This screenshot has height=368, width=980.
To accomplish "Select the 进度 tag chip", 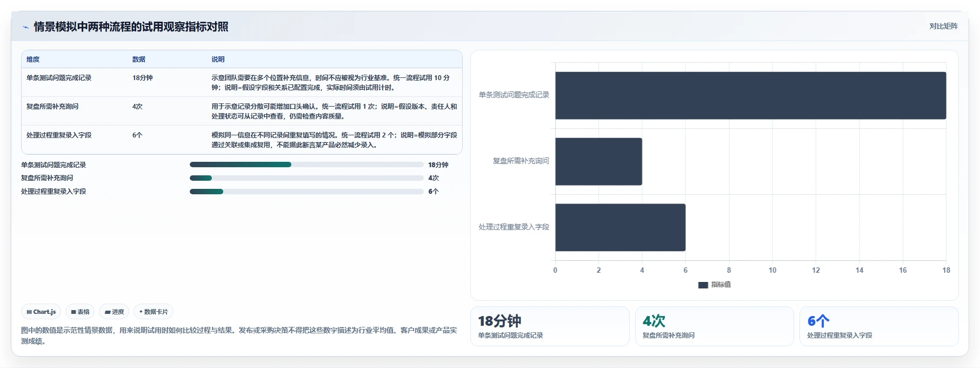I will point(114,312).
